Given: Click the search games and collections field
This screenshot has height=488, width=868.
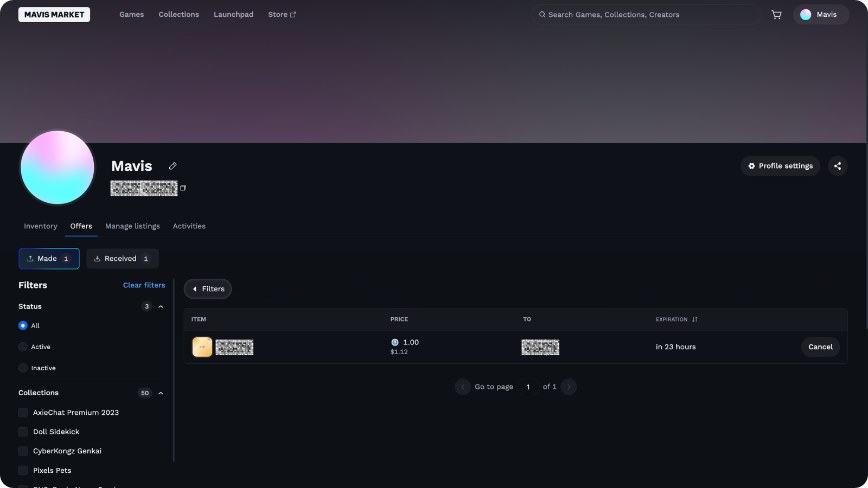Looking at the screenshot, I should 646,15.
